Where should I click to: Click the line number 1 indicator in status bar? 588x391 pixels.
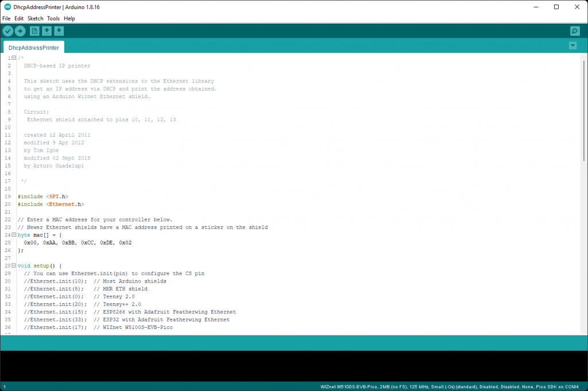5,386
